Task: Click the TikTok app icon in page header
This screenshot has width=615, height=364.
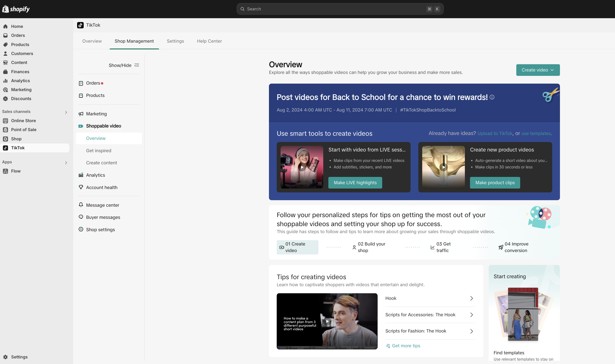Action: coord(80,25)
